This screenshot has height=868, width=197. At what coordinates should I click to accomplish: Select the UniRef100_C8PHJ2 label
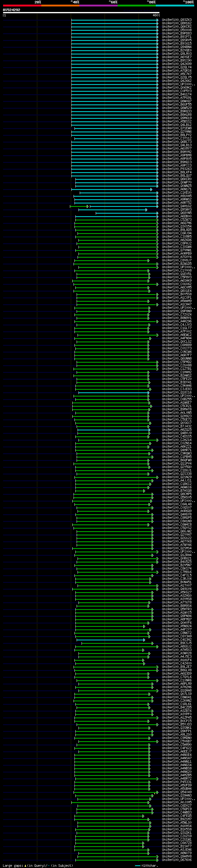click(177, 244)
